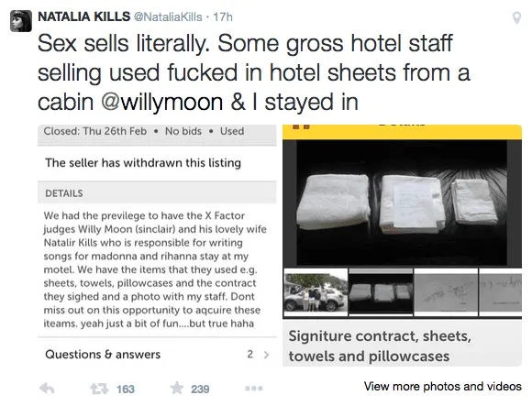532x406 pixels.
Task: Open the Questions & answers row
Action: click(157, 354)
